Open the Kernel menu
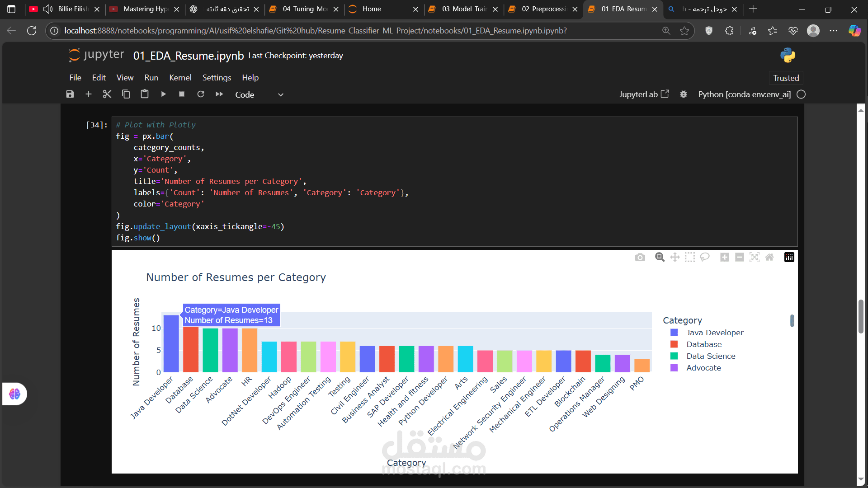868x488 pixels. 180,78
